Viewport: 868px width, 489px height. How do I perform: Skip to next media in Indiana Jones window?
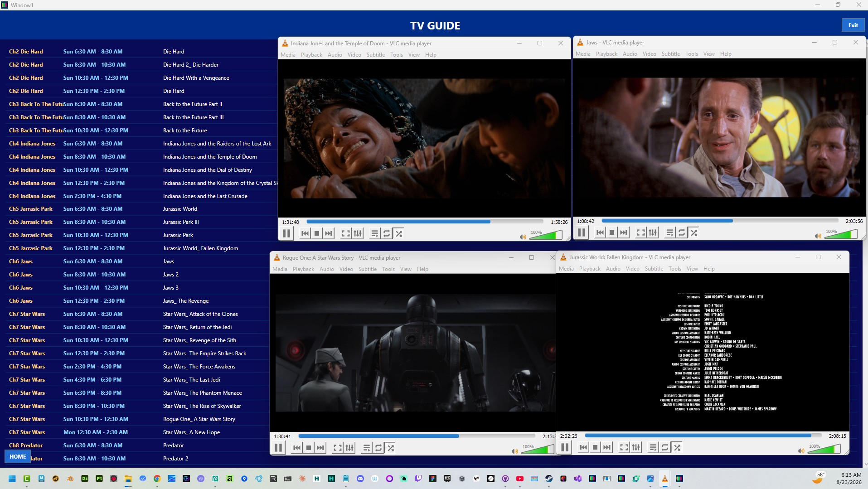tap(329, 233)
